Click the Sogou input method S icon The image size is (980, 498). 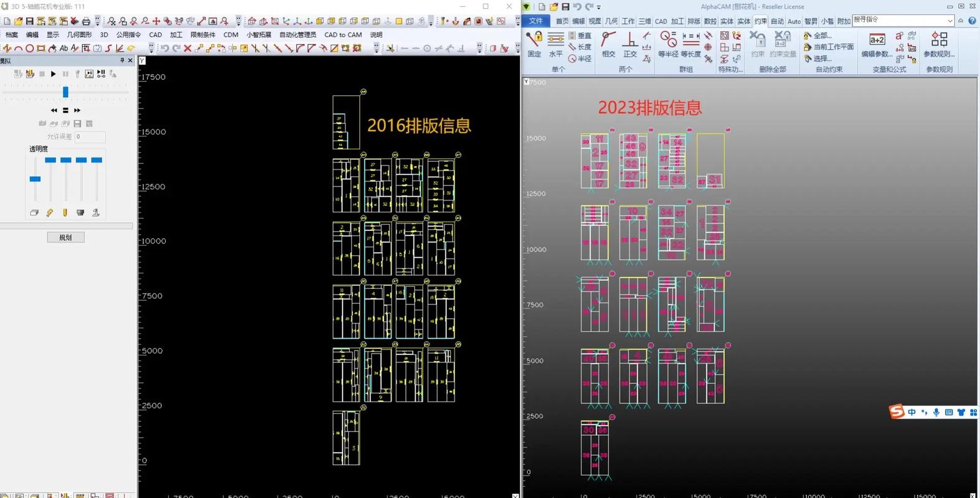[897, 411]
